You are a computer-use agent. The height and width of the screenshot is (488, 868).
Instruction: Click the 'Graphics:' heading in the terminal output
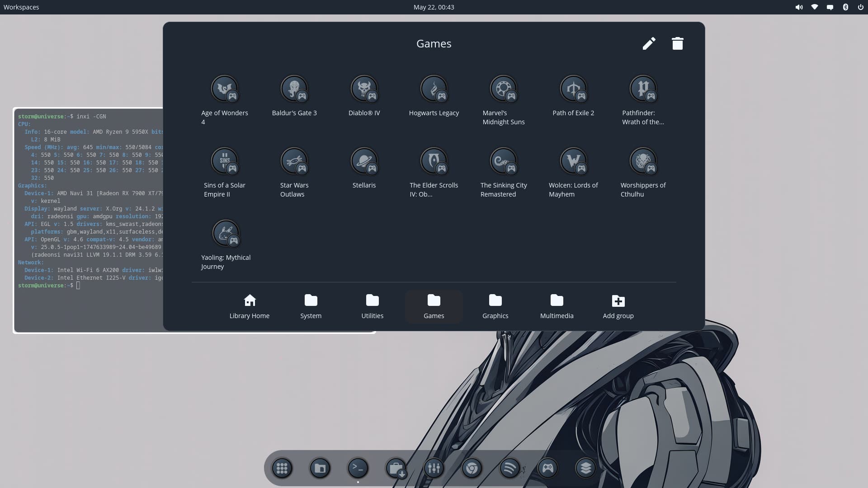tap(33, 186)
